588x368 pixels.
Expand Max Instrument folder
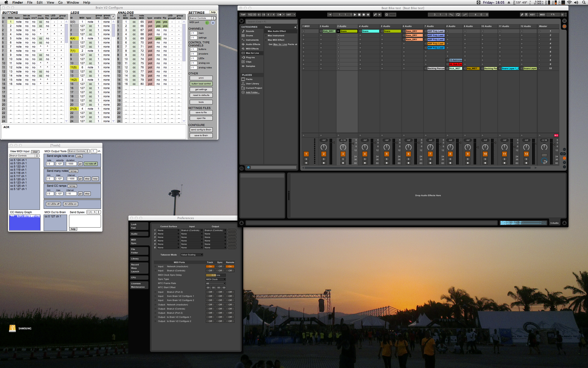click(266, 35)
